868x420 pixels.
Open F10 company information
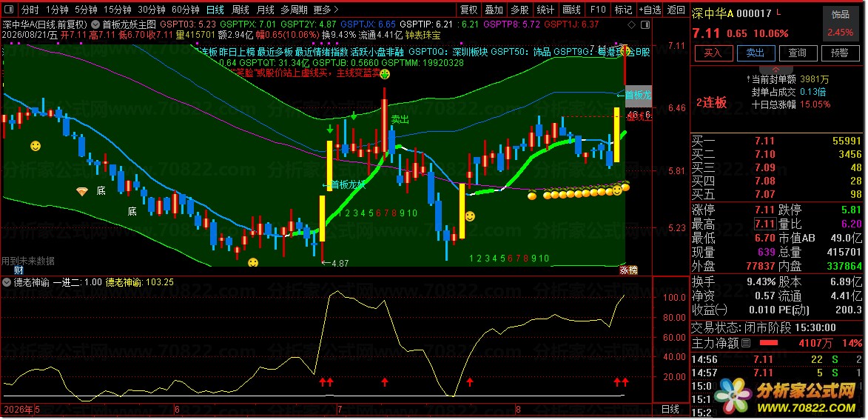click(x=598, y=10)
